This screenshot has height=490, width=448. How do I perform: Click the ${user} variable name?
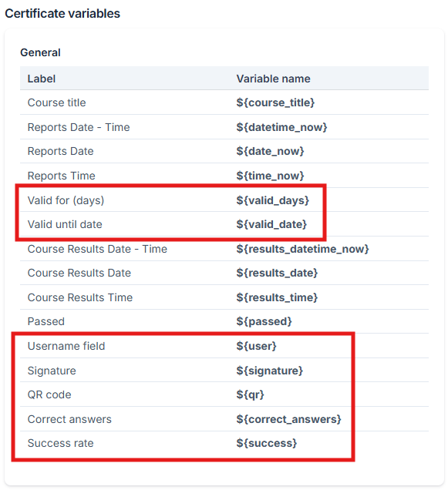257,346
